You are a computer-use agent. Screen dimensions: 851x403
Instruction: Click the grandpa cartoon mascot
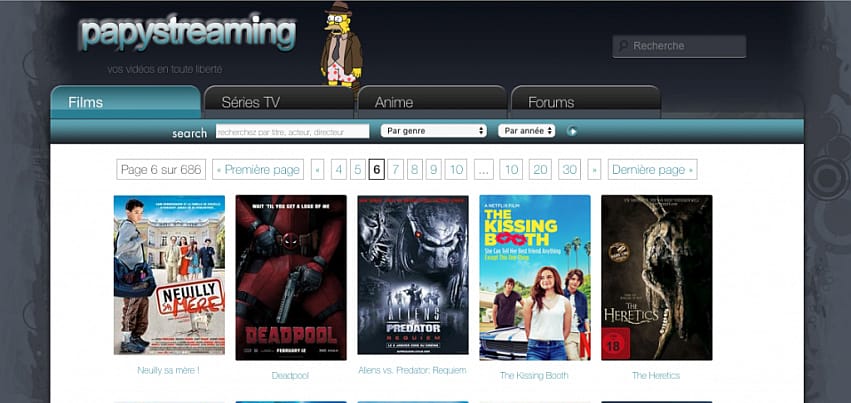pyautogui.click(x=341, y=43)
